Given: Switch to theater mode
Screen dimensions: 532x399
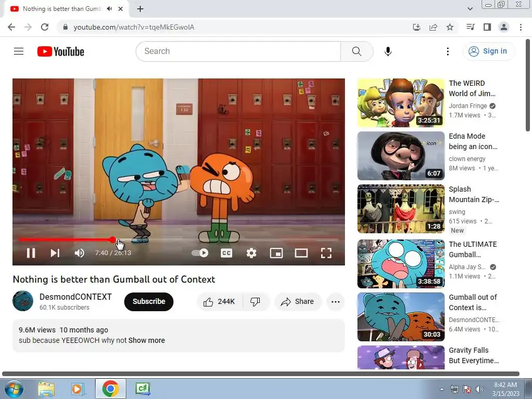Looking at the screenshot, I should (301, 253).
